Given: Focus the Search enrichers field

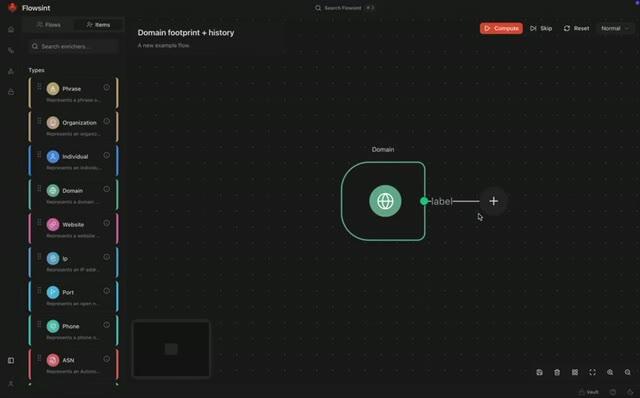Looking at the screenshot, I should pyautogui.click(x=73, y=46).
